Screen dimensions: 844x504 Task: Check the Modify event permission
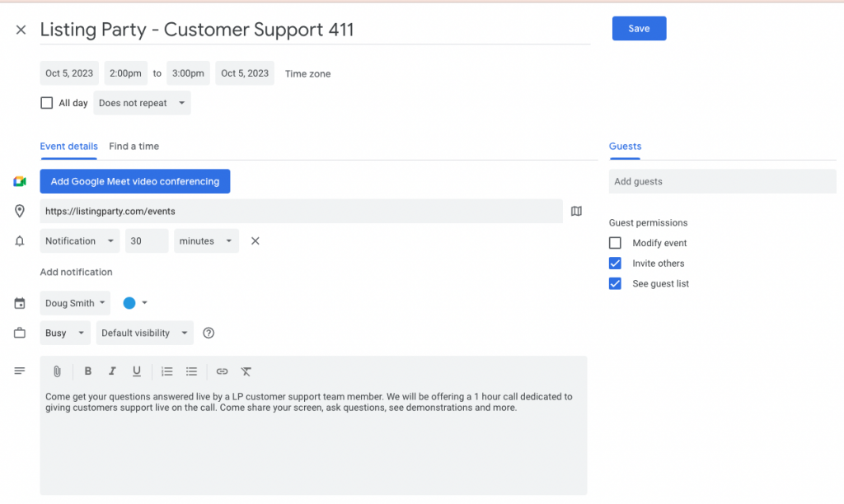click(x=615, y=243)
